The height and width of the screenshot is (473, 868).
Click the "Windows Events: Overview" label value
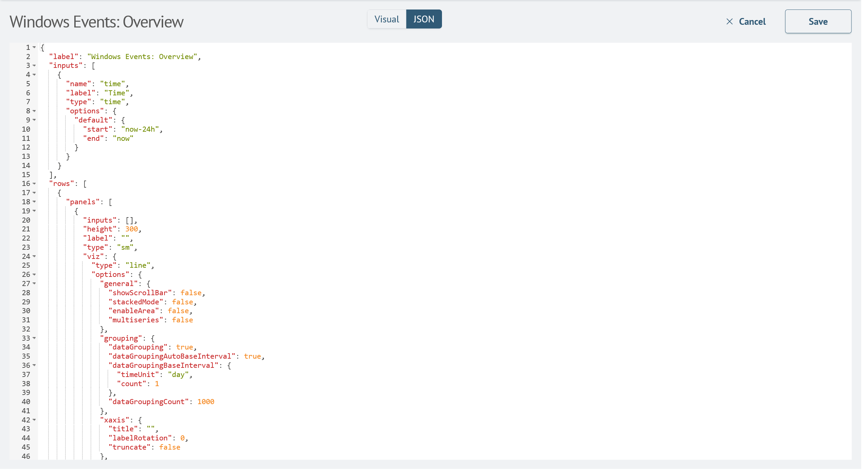click(x=142, y=57)
